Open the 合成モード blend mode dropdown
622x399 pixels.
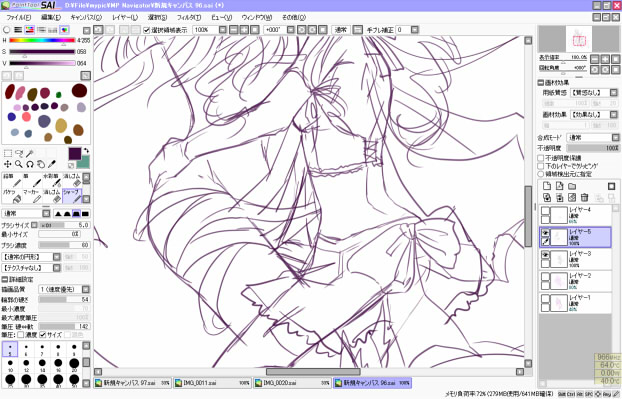[x=615, y=138]
